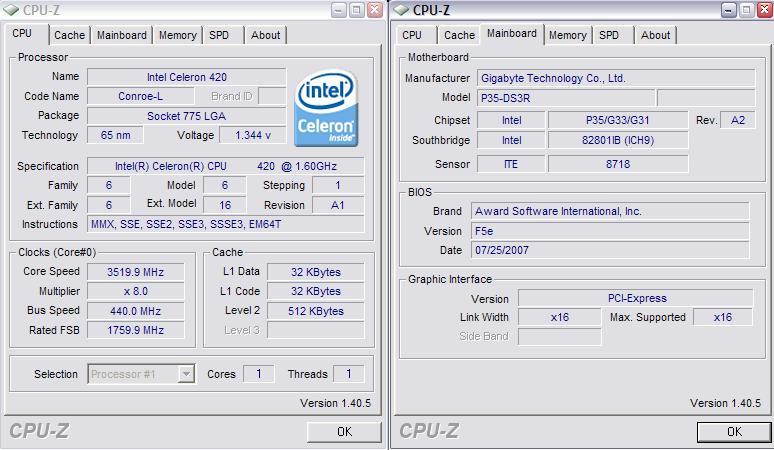Open the Mainboard tab in left window
Viewport: 774px width, 450px height.
(x=121, y=35)
